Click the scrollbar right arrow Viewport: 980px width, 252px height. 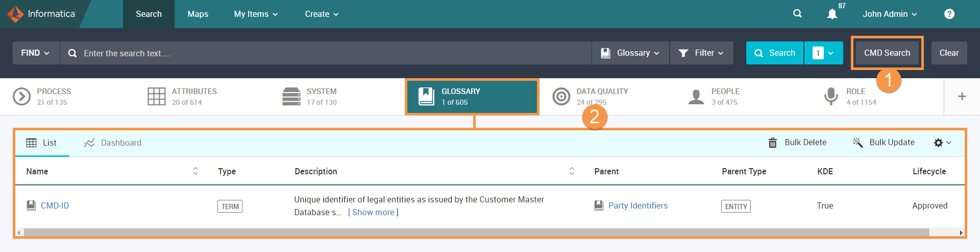[x=961, y=233]
